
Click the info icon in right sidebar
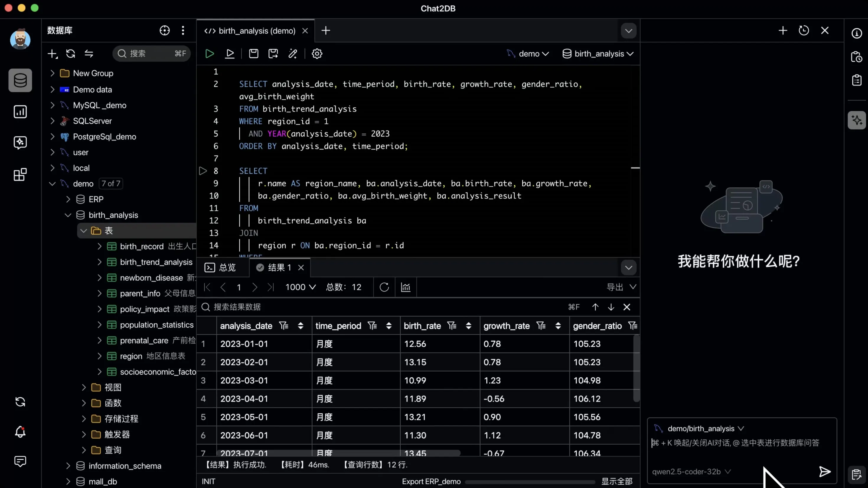(856, 33)
